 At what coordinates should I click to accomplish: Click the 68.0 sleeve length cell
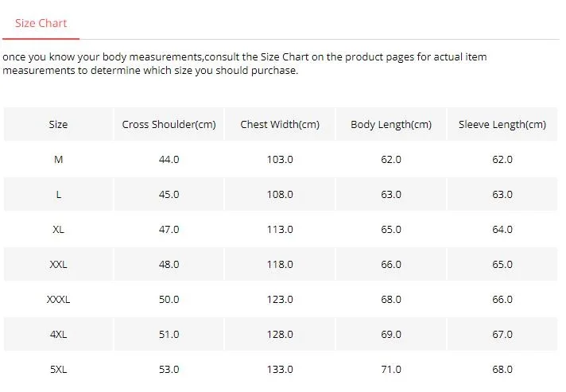(502, 369)
